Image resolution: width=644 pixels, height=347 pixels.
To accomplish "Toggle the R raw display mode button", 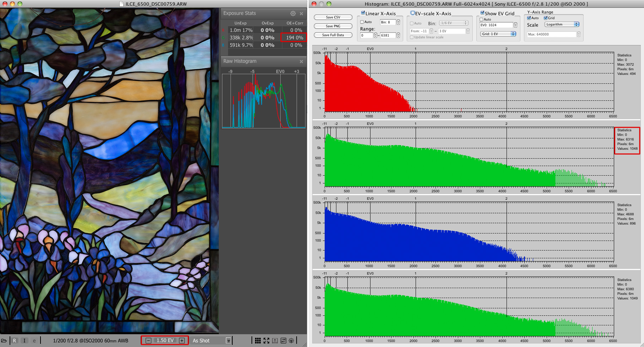I will 15,341.
